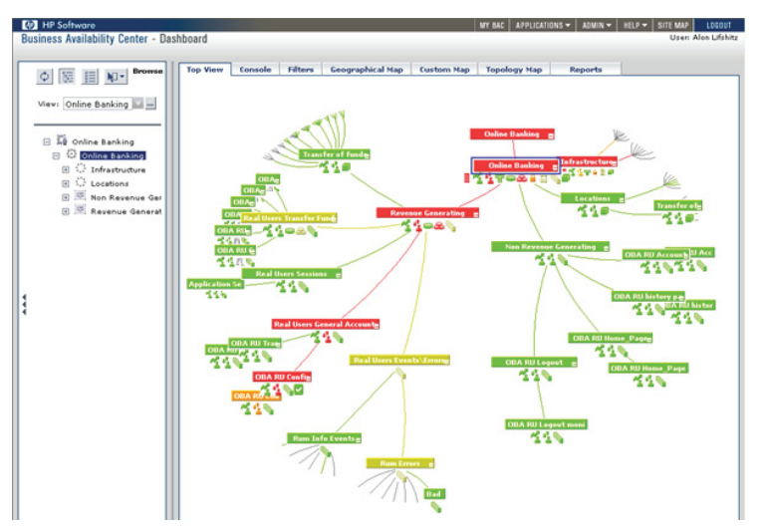Click the Non Revenue Generating map node
Image resolution: width=762 pixels, height=532 pixels.
[550, 247]
